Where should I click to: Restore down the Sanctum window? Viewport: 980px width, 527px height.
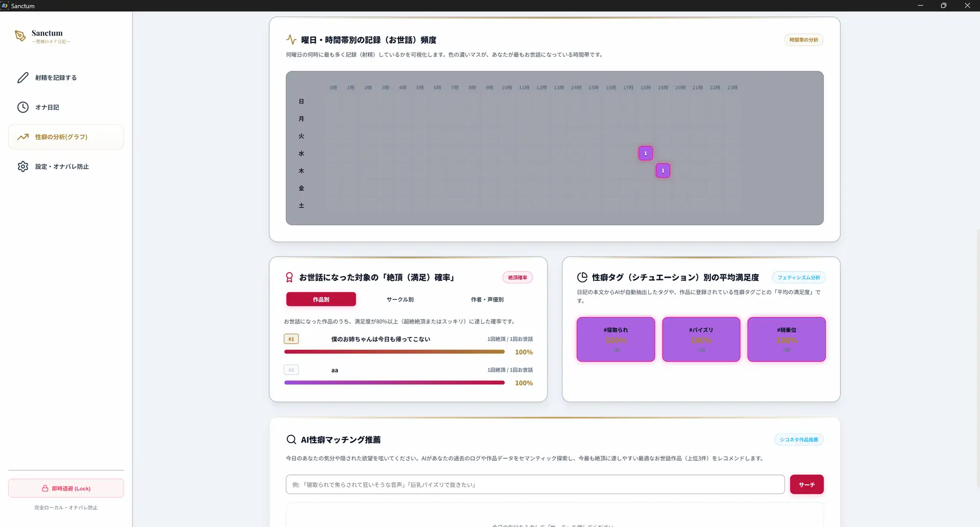(944, 5)
